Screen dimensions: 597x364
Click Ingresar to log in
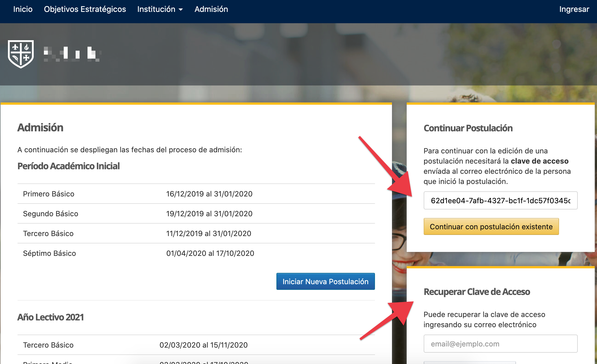pyautogui.click(x=574, y=9)
